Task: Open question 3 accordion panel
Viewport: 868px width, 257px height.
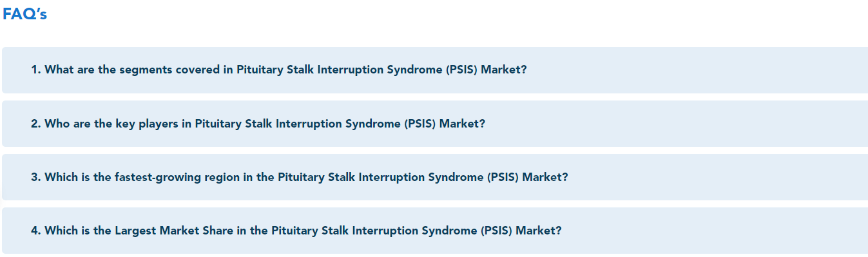Action: click(435, 177)
